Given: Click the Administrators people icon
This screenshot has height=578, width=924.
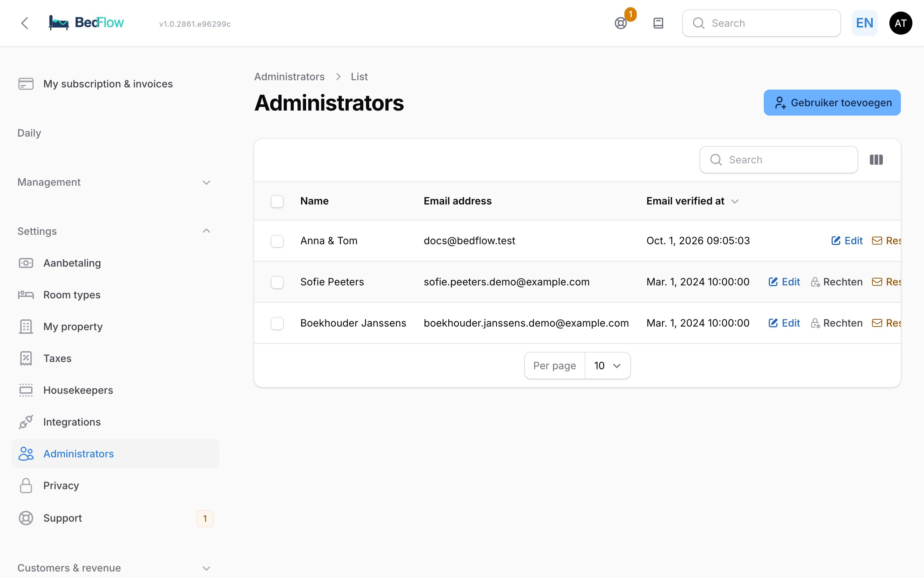Looking at the screenshot, I should coord(26,454).
